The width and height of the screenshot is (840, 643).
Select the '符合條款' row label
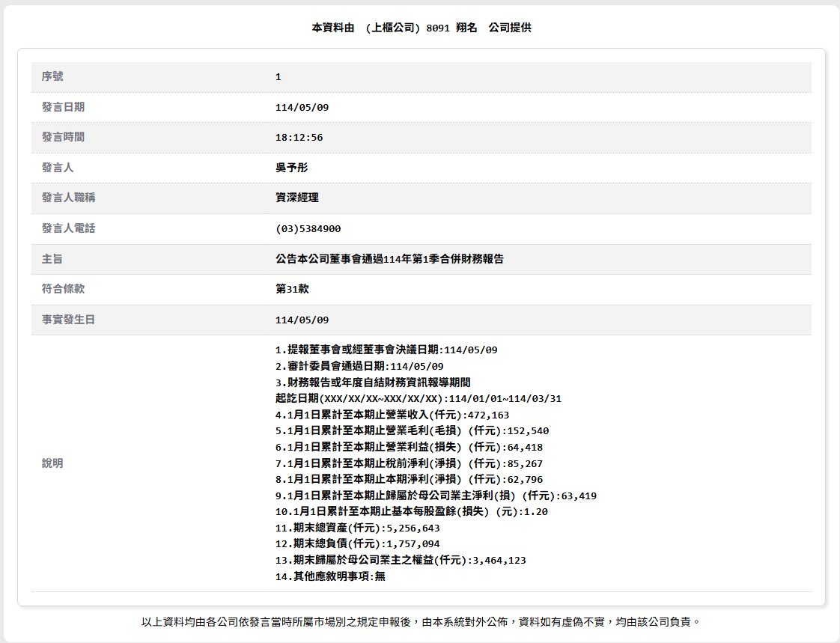pyautogui.click(x=63, y=289)
